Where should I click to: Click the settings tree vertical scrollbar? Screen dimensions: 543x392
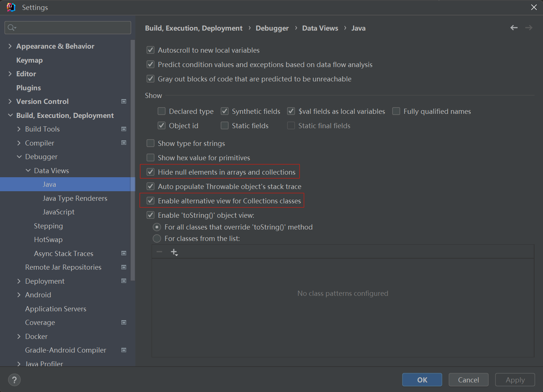point(133,160)
